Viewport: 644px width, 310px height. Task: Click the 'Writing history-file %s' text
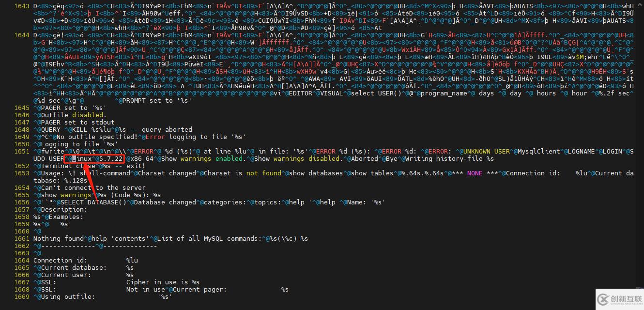click(x=449, y=159)
